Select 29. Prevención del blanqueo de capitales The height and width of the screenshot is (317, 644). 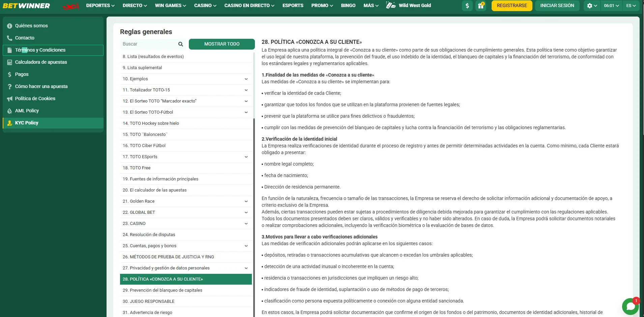[x=186, y=290]
